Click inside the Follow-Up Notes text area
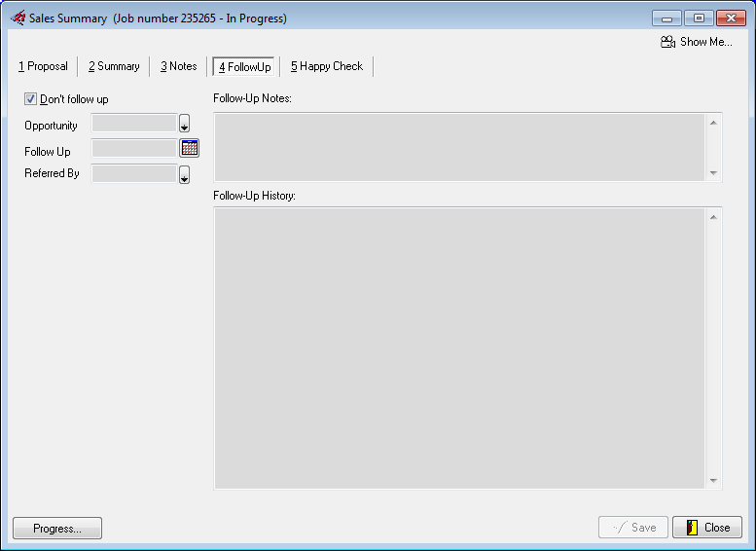 [459, 147]
